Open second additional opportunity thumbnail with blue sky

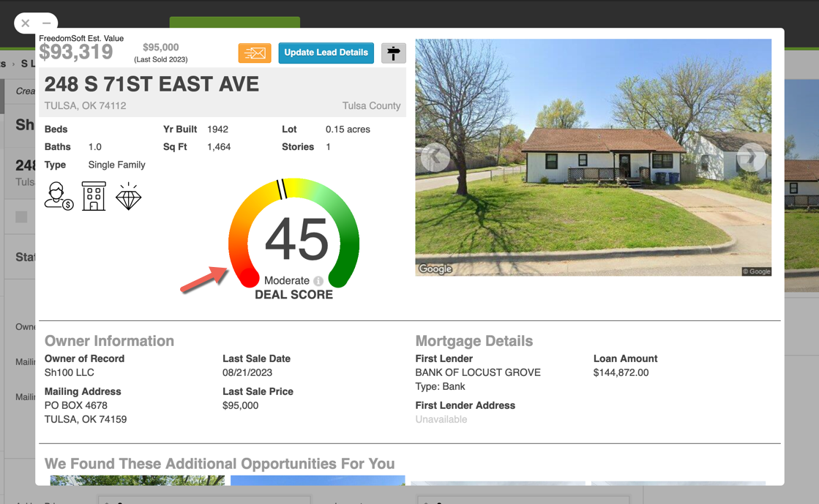click(x=318, y=480)
